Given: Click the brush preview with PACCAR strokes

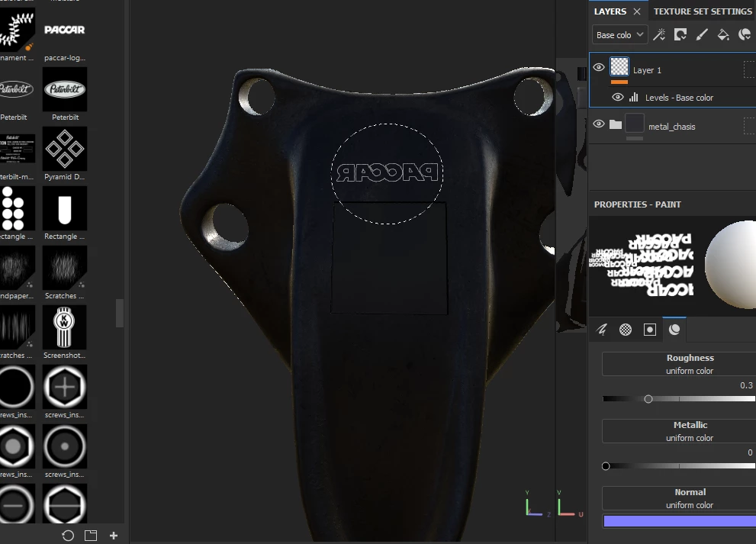Looking at the screenshot, I should [x=642, y=264].
